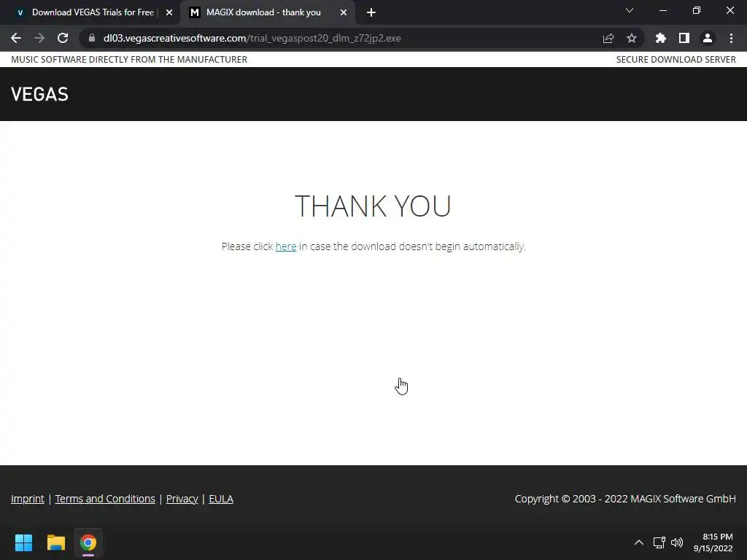Close the Download VEGAS Trials tab

169,12
